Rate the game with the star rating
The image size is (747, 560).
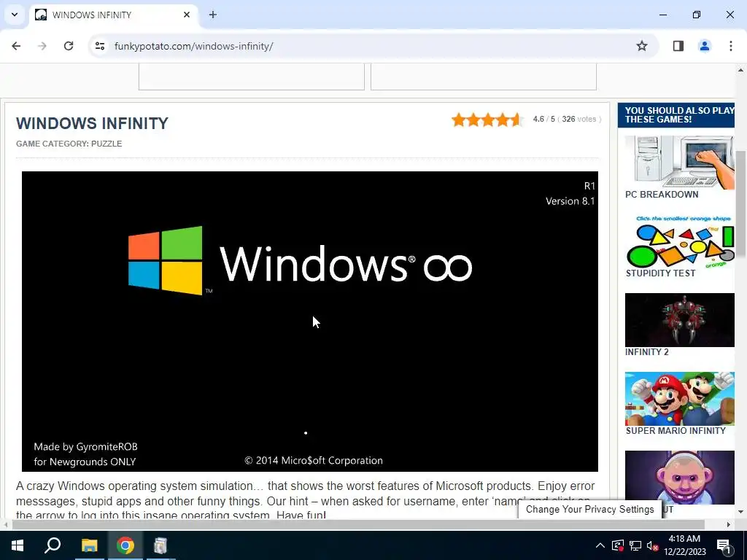(x=487, y=120)
